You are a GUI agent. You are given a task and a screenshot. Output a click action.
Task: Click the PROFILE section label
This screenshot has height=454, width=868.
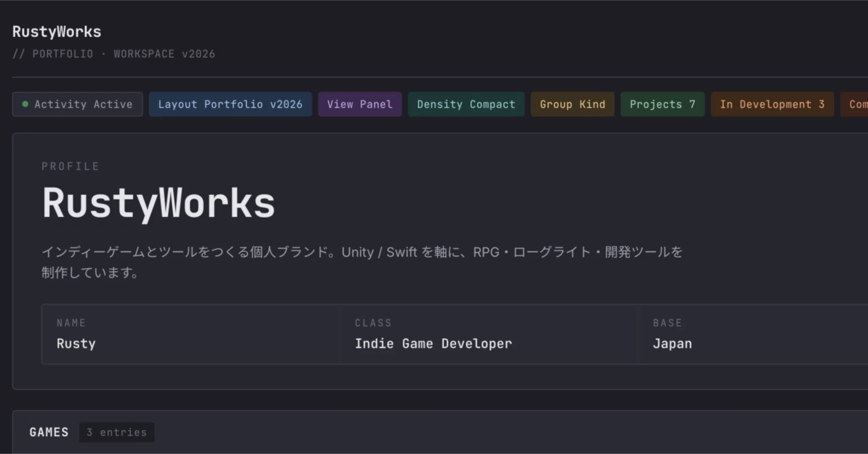click(71, 166)
